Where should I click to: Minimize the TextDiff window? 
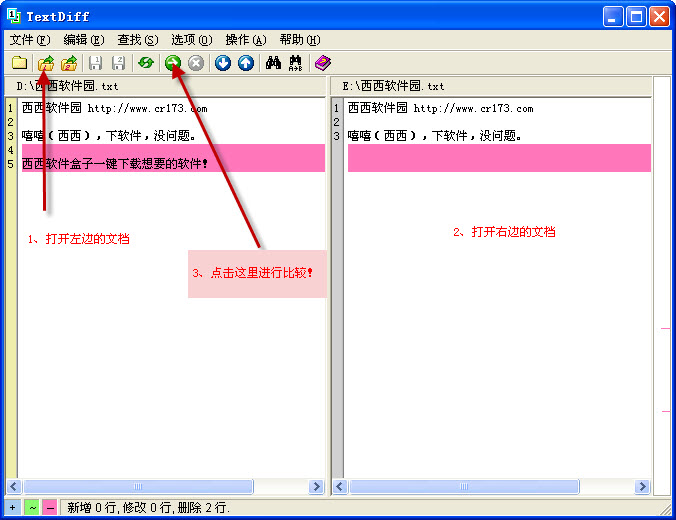[x=612, y=17]
